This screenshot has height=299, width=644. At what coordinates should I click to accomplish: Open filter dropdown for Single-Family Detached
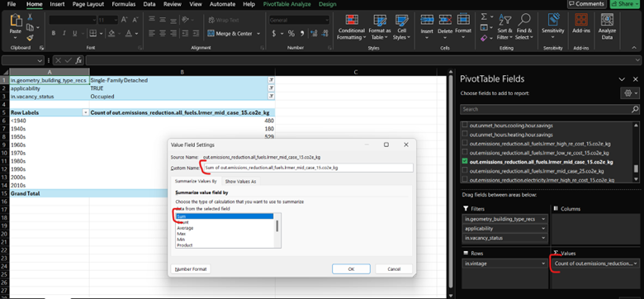271,80
